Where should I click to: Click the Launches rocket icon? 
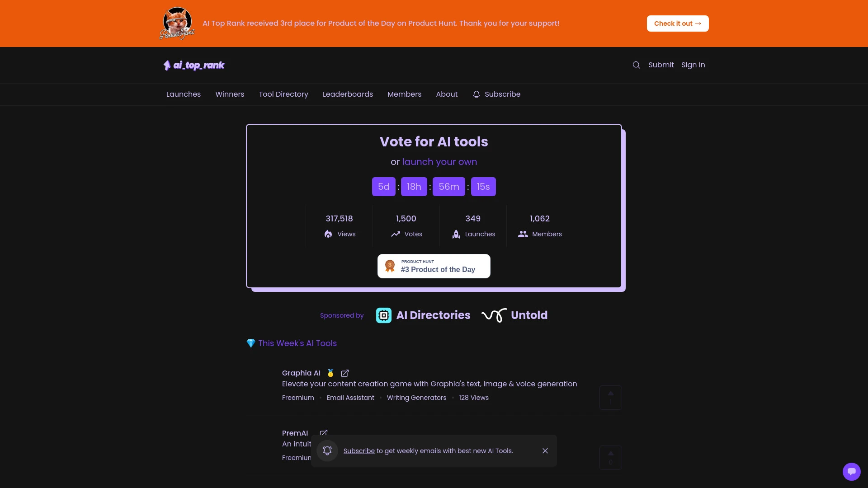click(456, 234)
